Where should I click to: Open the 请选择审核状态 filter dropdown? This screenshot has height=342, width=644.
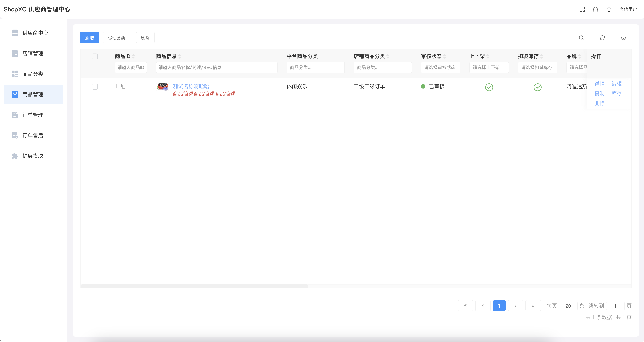[x=440, y=68]
